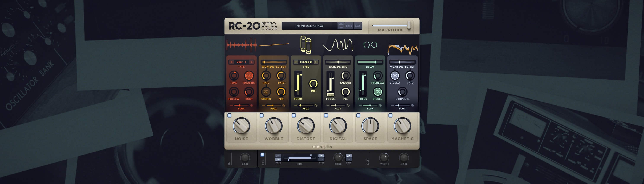Select the upper low-cut EQ mode icon

(x=278, y=156)
